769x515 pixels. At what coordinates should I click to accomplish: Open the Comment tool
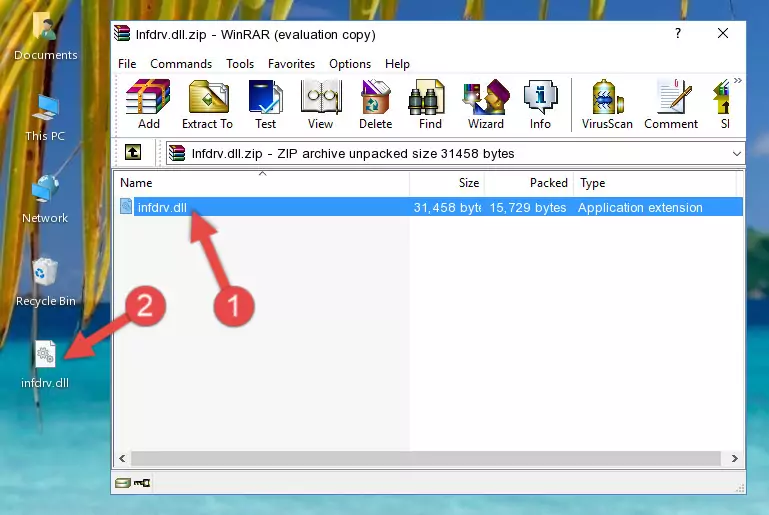pos(671,104)
